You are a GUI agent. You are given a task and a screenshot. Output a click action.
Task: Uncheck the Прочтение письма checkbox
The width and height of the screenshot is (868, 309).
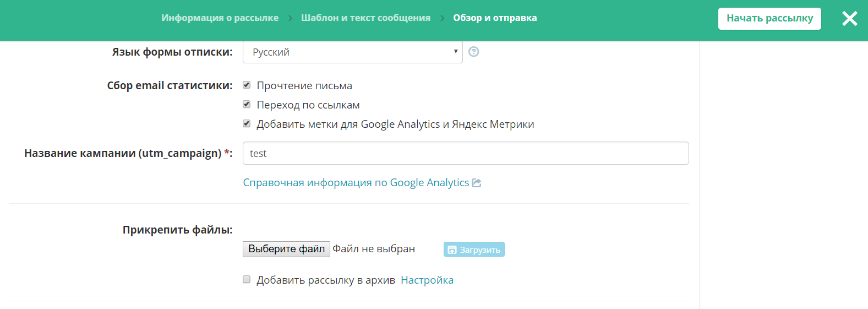[247, 85]
